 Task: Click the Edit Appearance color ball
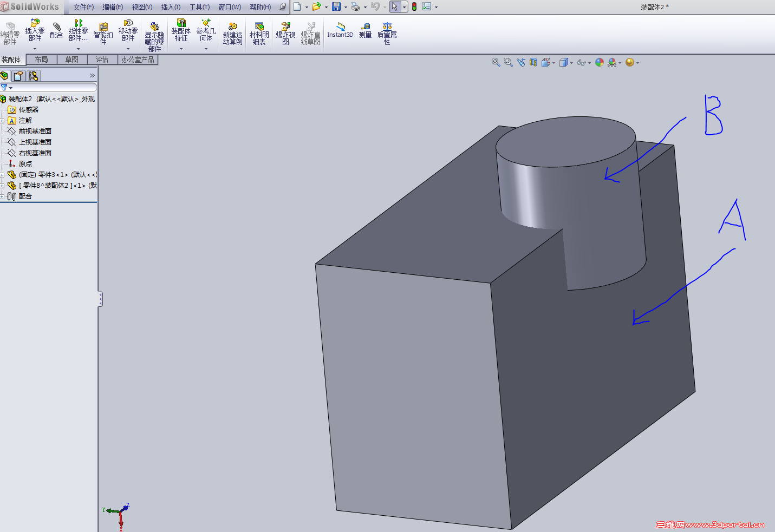point(600,62)
